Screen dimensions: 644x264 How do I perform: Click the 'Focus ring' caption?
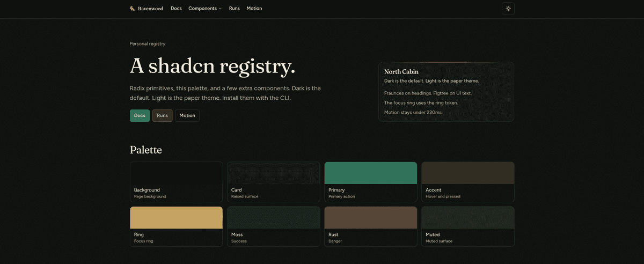coord(144,241)
